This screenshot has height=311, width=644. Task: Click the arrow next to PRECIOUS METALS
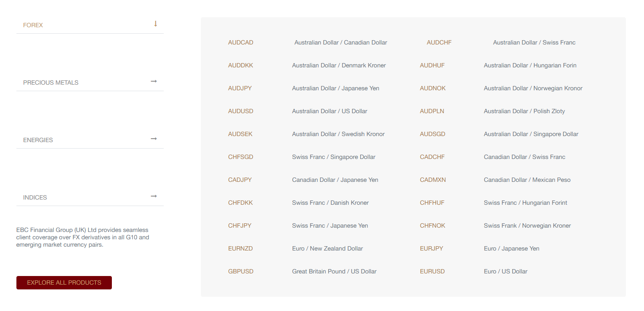click(154, 82)
